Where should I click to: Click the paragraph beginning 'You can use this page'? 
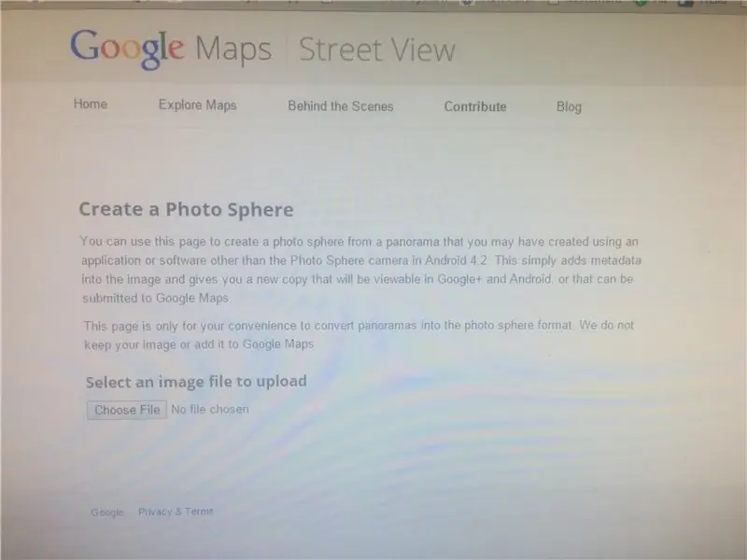click(x=360, y=270)
